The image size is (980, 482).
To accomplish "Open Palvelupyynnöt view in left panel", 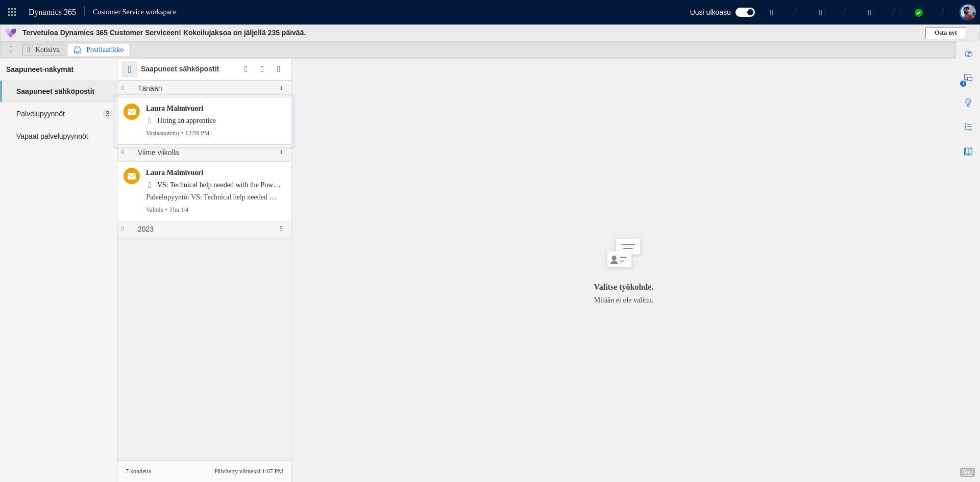I will point(41,114).
